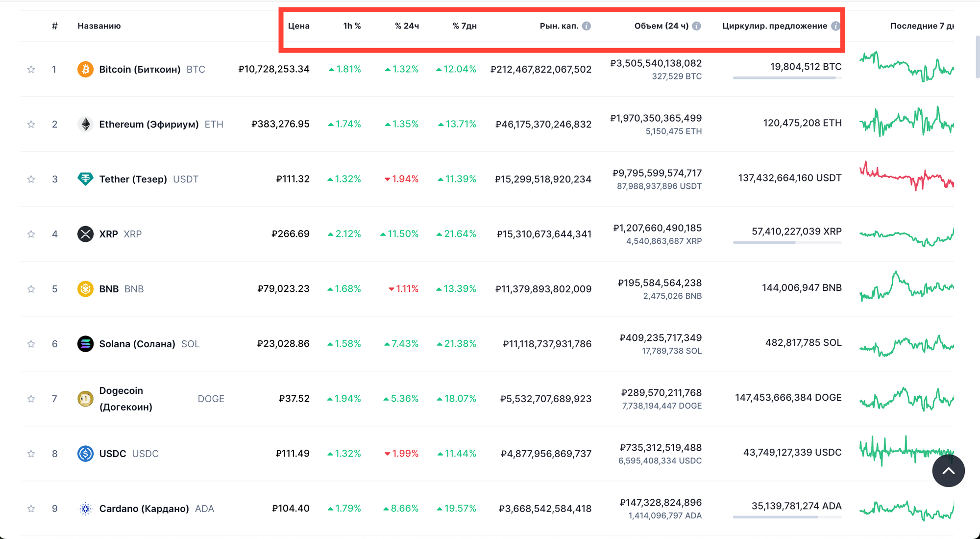
Task: Click info icon next to Объем (24 ч)
Action: click(696, 26)
